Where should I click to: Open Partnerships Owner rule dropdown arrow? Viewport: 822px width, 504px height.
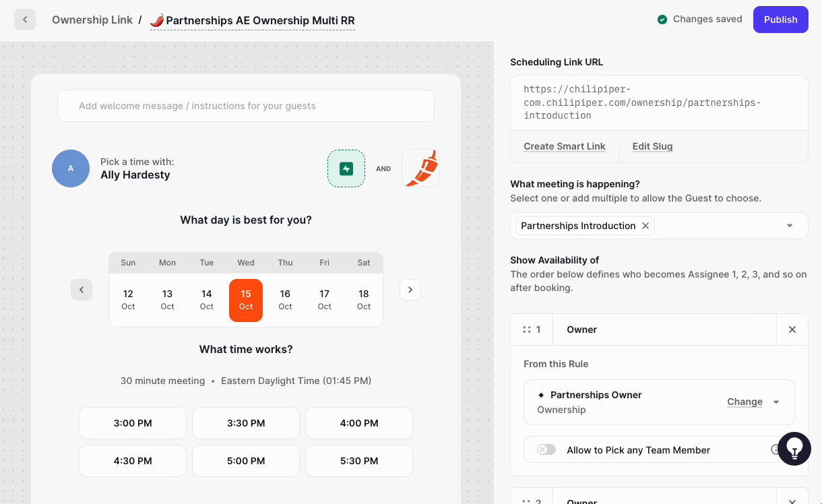point(776,402)
